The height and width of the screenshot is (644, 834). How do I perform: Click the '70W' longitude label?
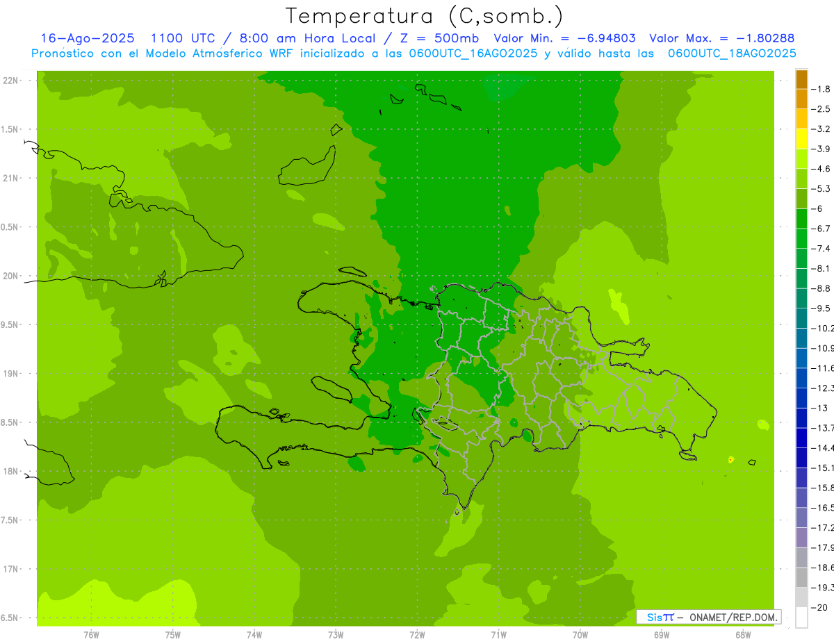point(580,635)
